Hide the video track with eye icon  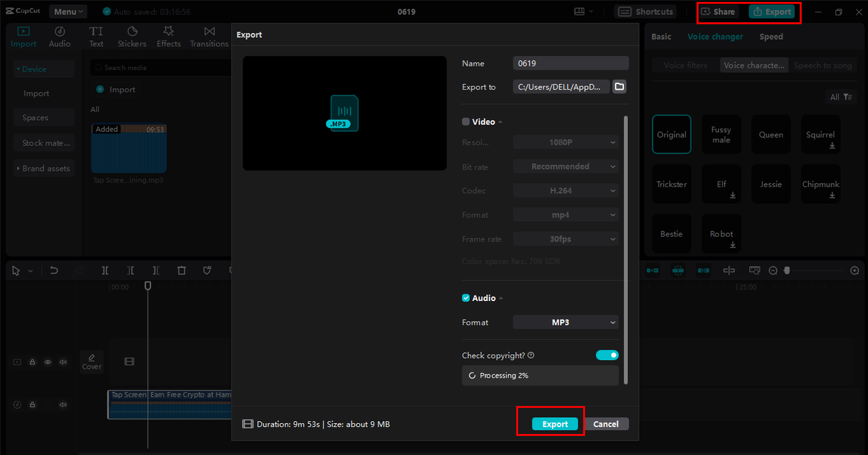pyautogui.click(x=47, y=362)
